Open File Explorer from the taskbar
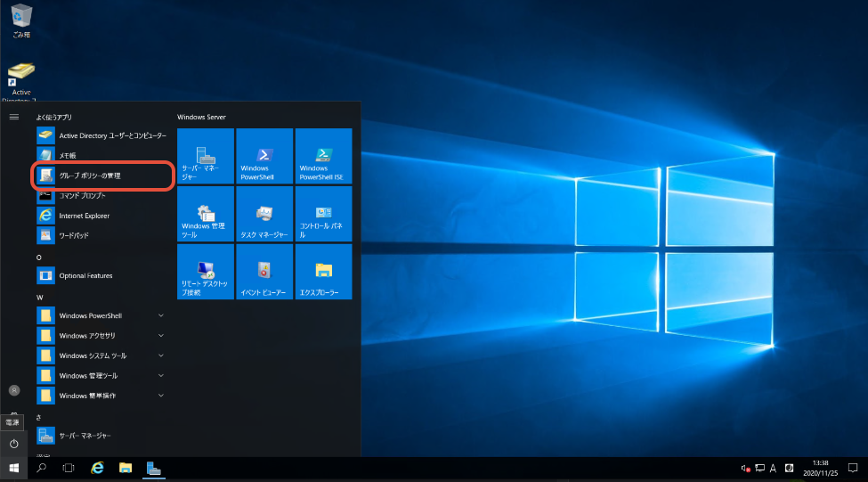The width and height of the screenshot is (868, 482). pyautogui.click(x=126, y=468)
